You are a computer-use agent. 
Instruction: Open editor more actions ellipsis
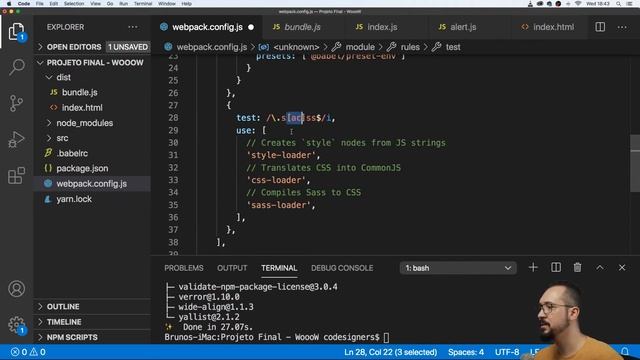[x=622, y=27]
